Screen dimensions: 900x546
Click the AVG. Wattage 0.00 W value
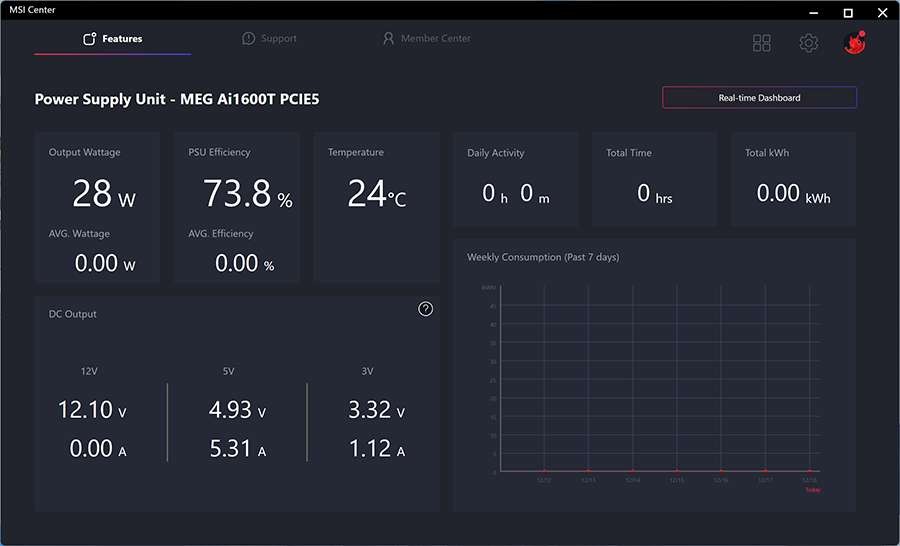105,264
